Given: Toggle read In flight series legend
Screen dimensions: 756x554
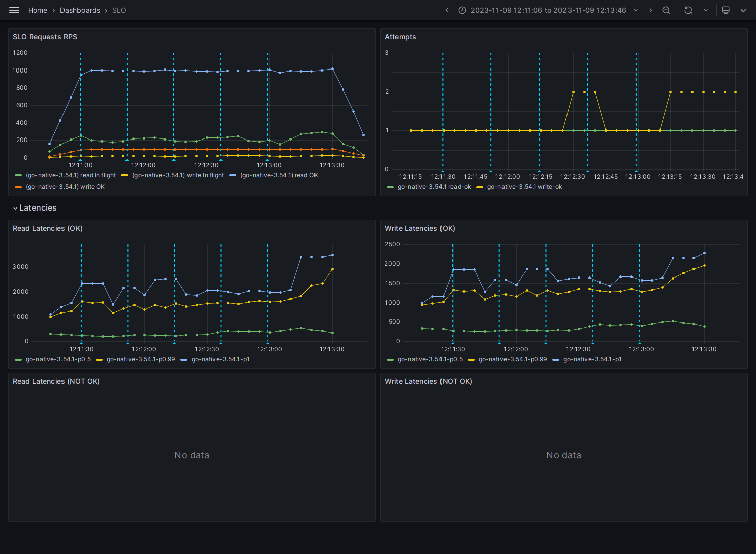Looking at the screenshot, I should 71,175.
